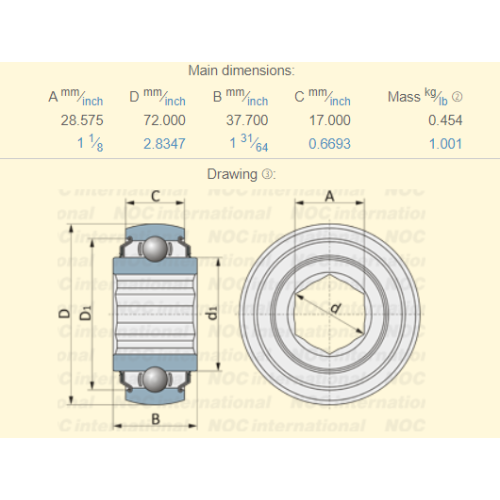Click the upper ball in the section view
The height and width of the screenshot is (500, 500).
155,248
